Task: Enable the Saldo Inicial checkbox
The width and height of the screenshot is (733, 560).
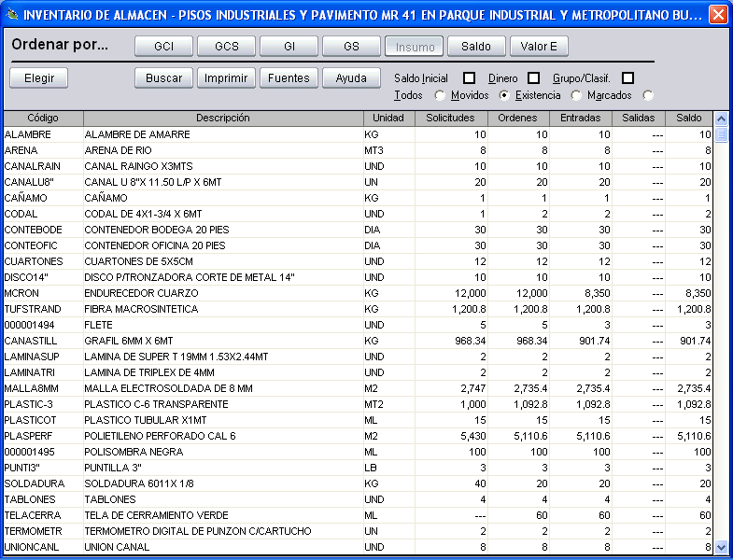Action: click(x=469, y=78)
